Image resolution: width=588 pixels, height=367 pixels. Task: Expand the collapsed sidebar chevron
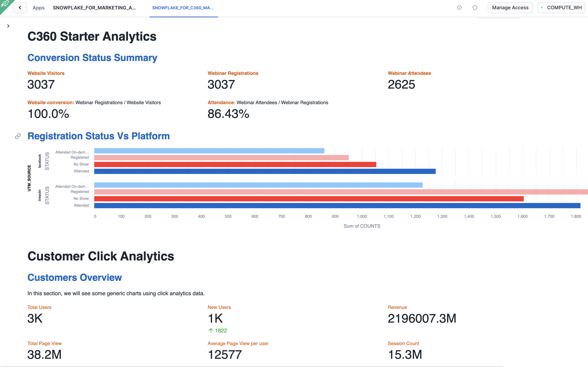coord(8,26)
